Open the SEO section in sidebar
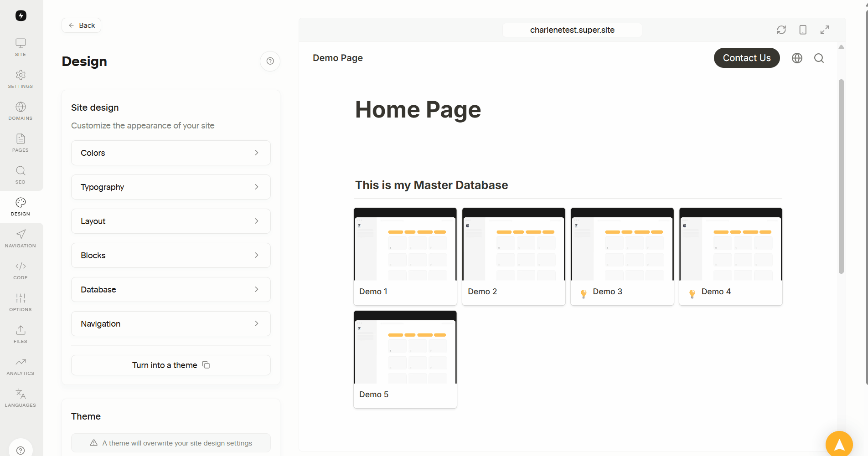The image size is (868, 456). [21, 175]
